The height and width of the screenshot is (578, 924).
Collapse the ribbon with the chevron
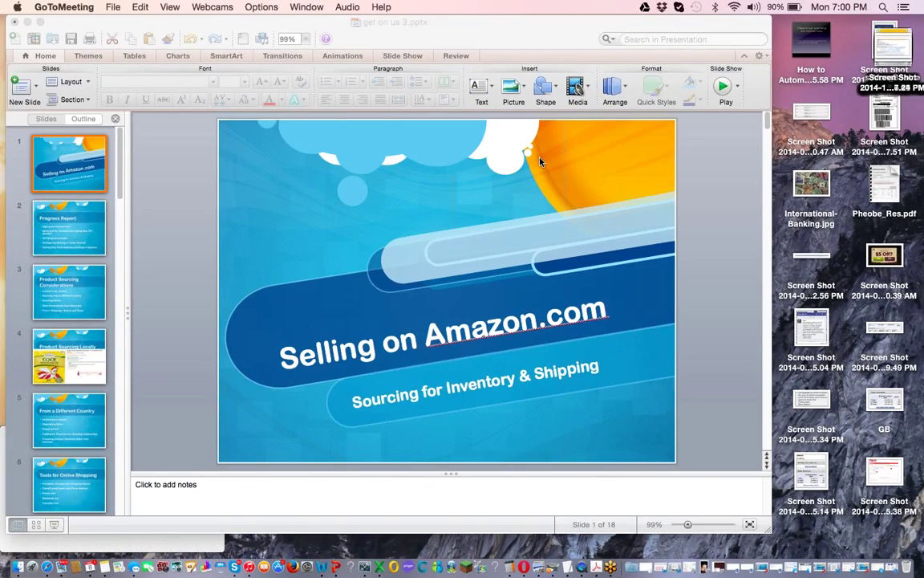[x=744, y=55]
